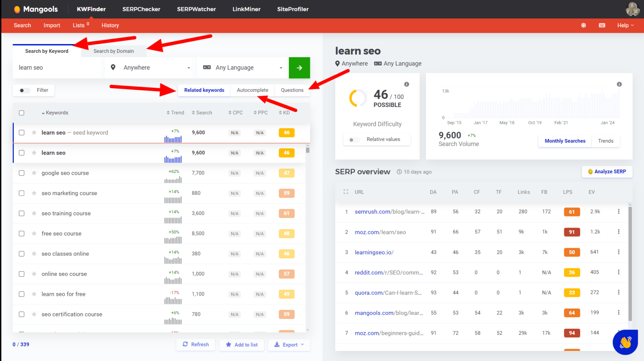Switch to the Search by Domain tab

pos(113,51)
